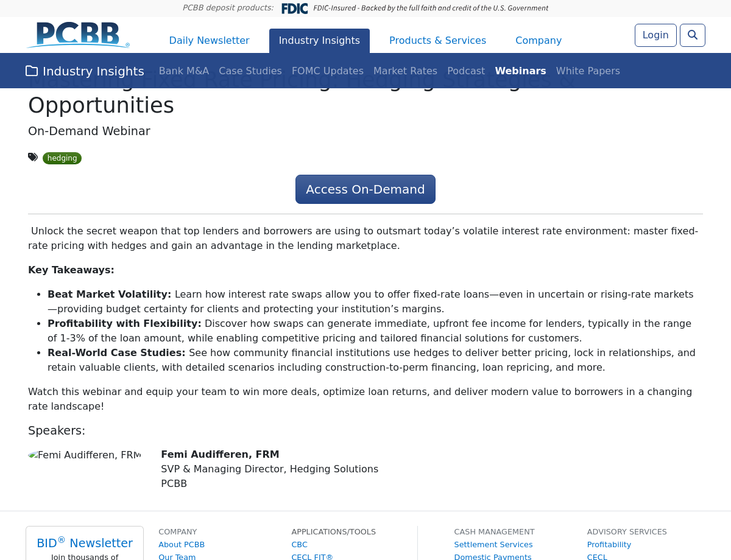The width and height of the screenshot is (731, 560).
Task: Click Femi Audifferen speaker photo
Action: (84, 455)
